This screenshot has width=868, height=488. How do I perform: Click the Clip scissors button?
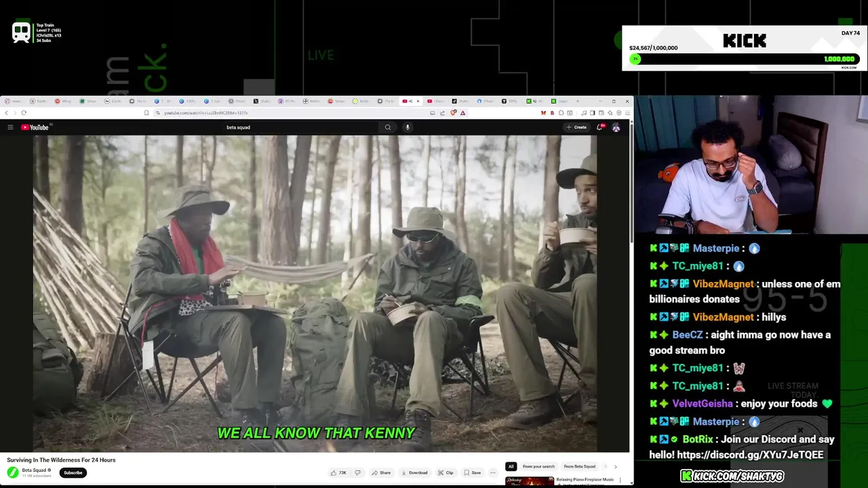tap(446, 472)
